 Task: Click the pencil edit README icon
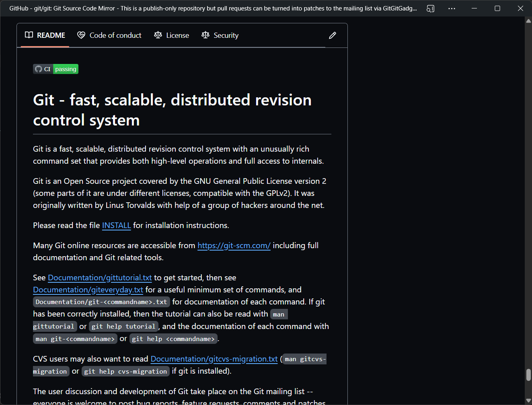point(332,35)
